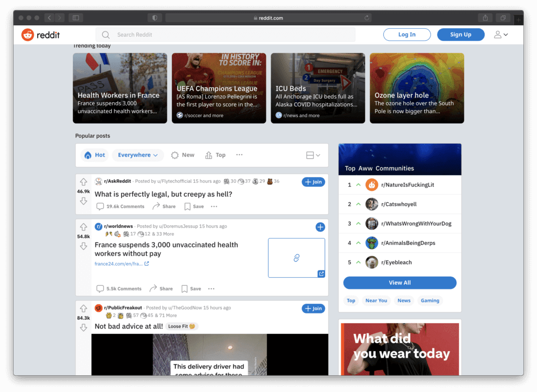This screenshot has width=537, height=392.
Task: Select the Hot sort tab
Action: pos(95,155)
